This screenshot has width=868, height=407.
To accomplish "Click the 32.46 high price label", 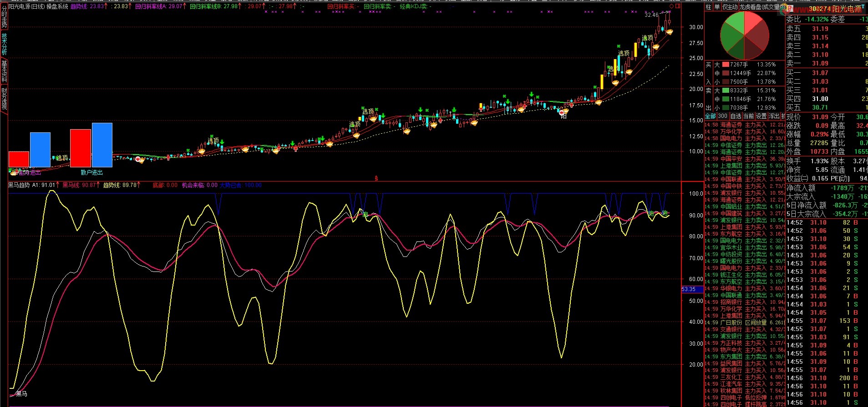I will (651, 15).
